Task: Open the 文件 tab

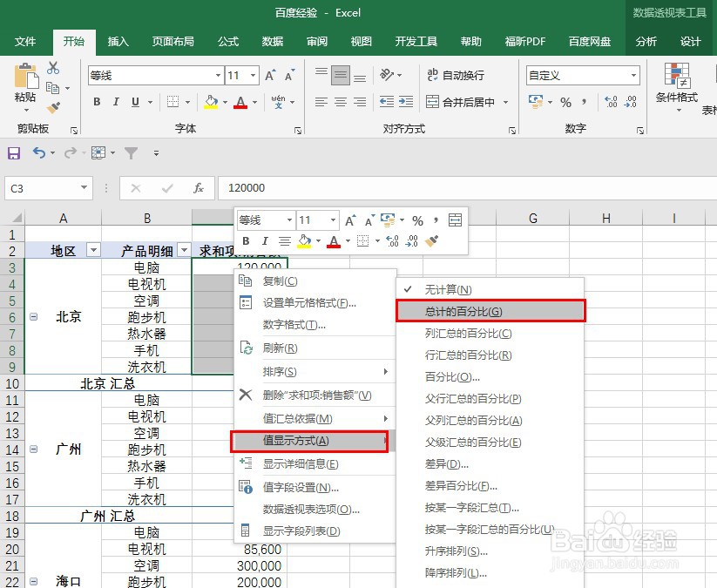Action: [25, 42]
